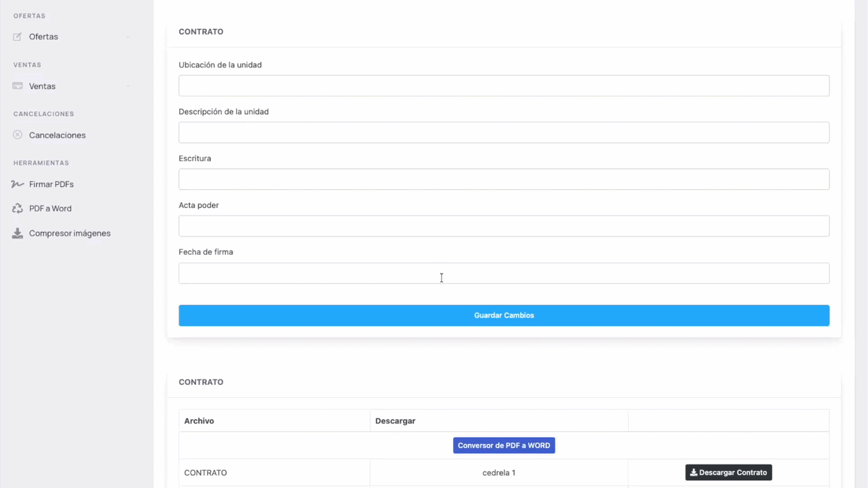Click the Cancelaciones circled-X icon

coord(18,135)
